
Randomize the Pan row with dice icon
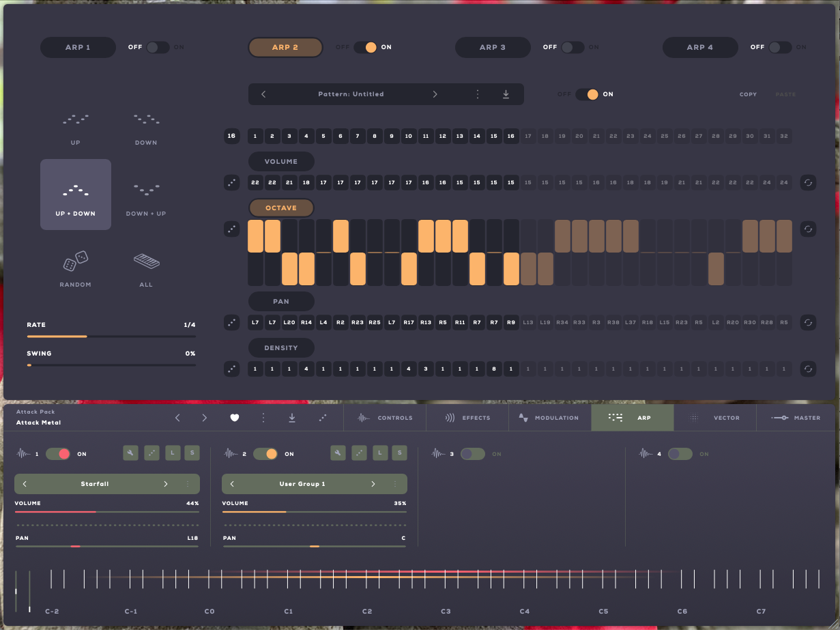click(x=232, y=321)
